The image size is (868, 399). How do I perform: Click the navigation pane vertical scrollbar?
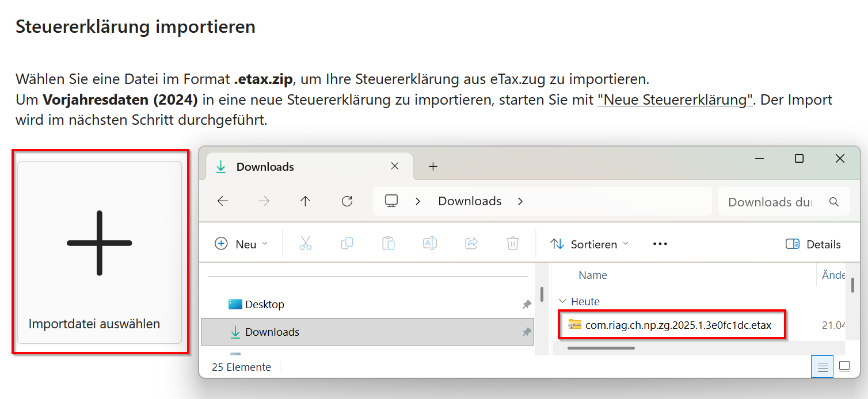tap(542, 294)
